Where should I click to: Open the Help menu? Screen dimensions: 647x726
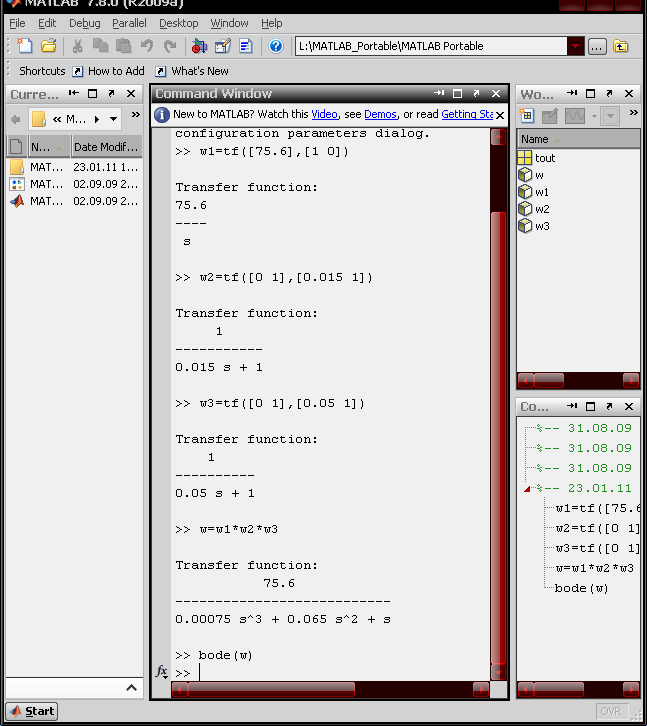271,23
